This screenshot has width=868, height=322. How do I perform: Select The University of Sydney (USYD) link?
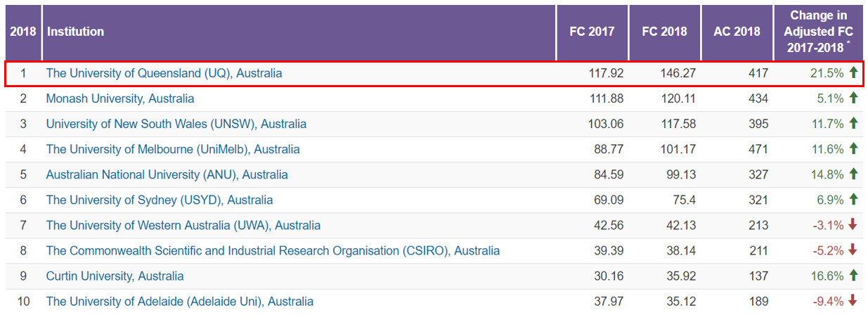point(159,200)
